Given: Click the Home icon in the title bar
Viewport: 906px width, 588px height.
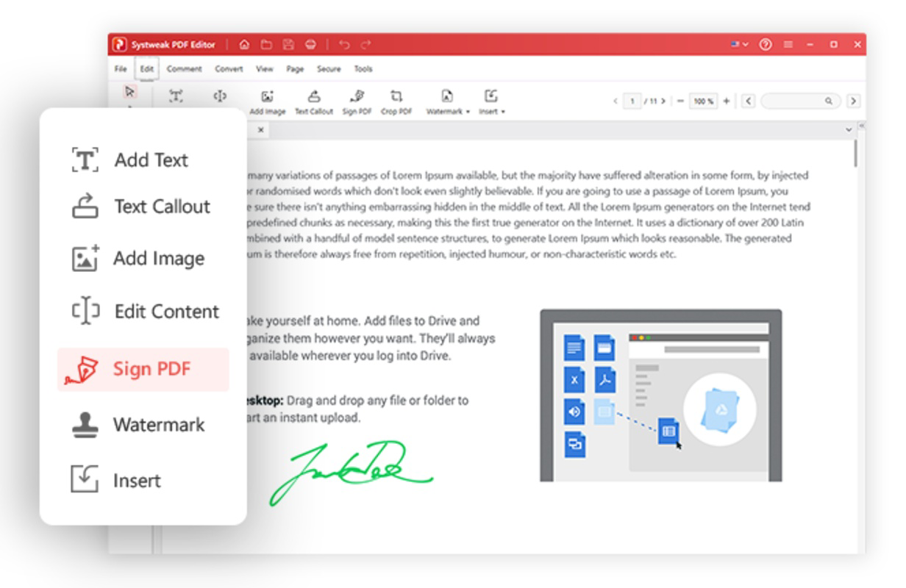Looking at the screenshot, I should pos(244,45).
